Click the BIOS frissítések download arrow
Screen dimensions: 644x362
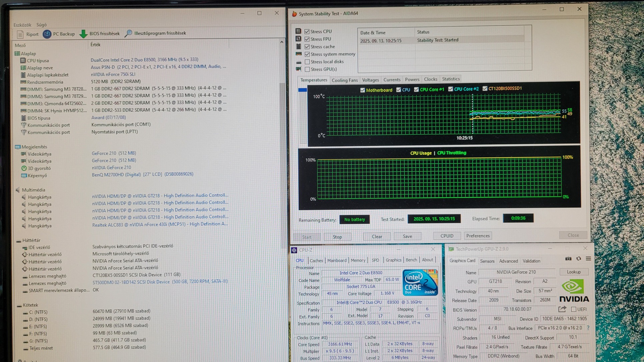coord(83,34)
